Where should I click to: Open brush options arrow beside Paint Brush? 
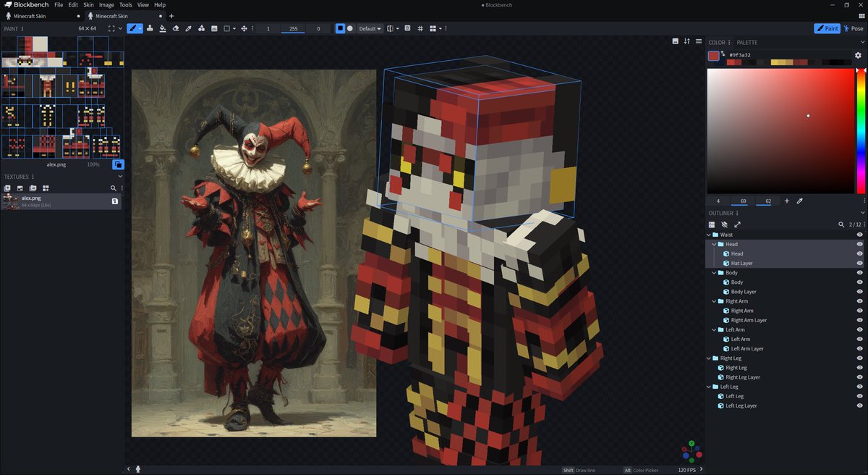(x=140, y=28)
